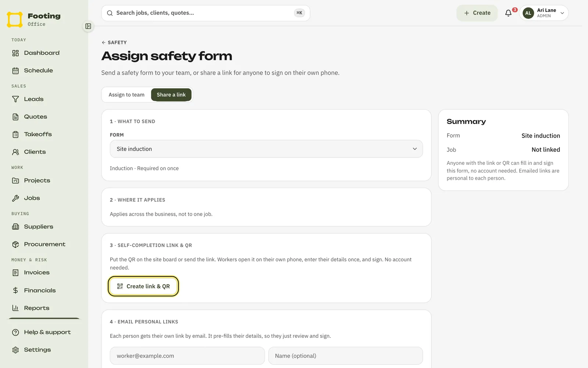
Task: Select the Share a link tab
Action: click(x=171, y=95)
